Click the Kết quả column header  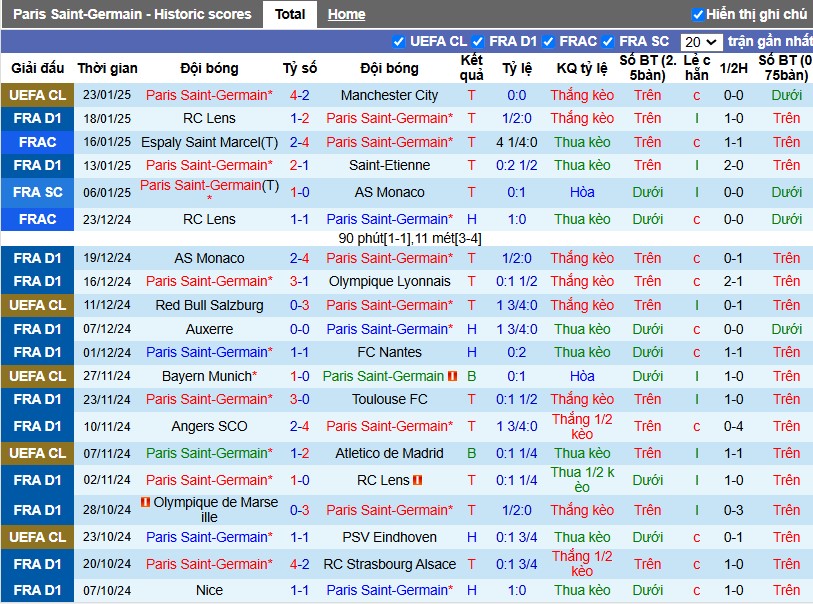(471, 68)
